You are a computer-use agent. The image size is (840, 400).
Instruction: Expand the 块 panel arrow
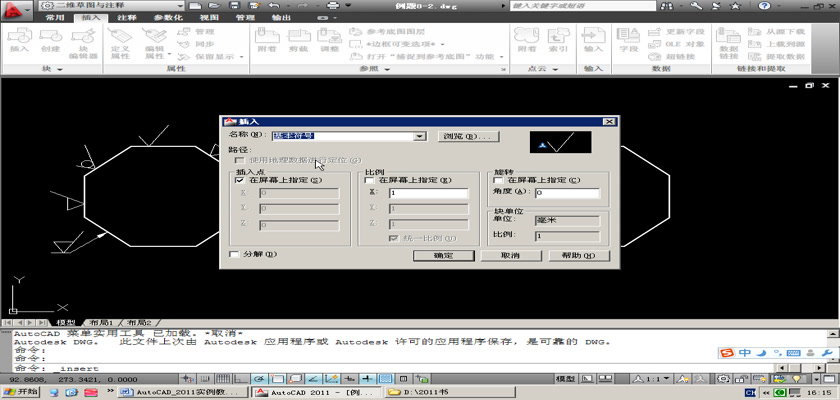point(60,70)
